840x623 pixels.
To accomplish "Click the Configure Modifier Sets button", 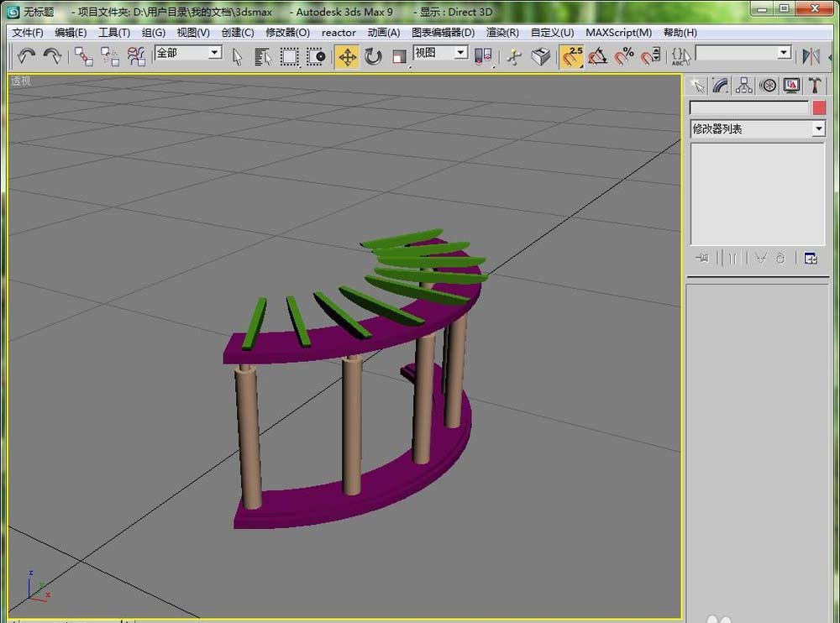I will pos(811,259).
